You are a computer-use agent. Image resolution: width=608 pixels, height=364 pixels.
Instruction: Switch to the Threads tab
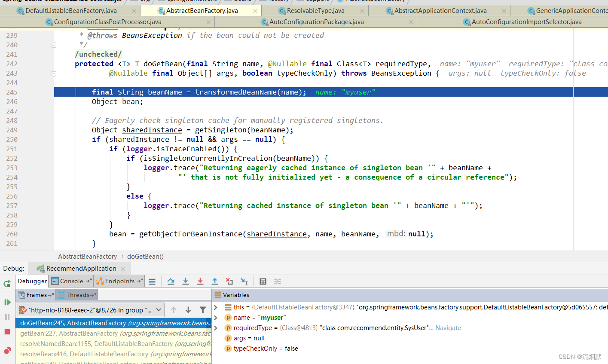pyautogui.click(x=78, y=295)
